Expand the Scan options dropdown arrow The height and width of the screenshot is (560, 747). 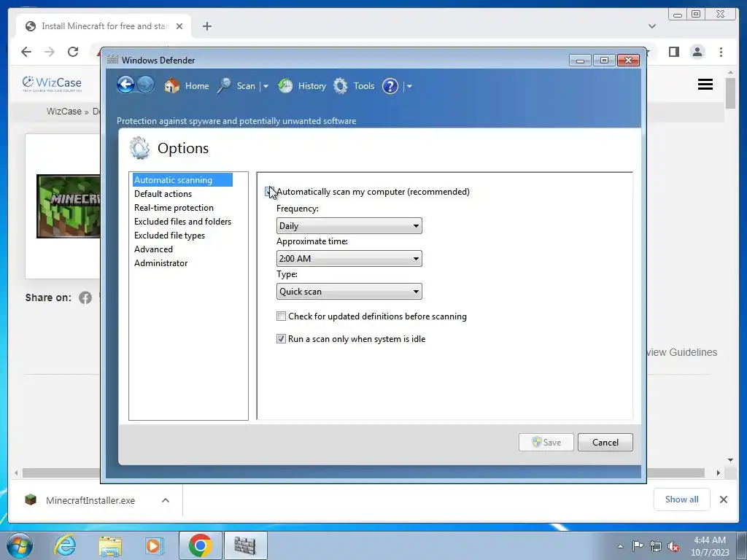[266, 87]
